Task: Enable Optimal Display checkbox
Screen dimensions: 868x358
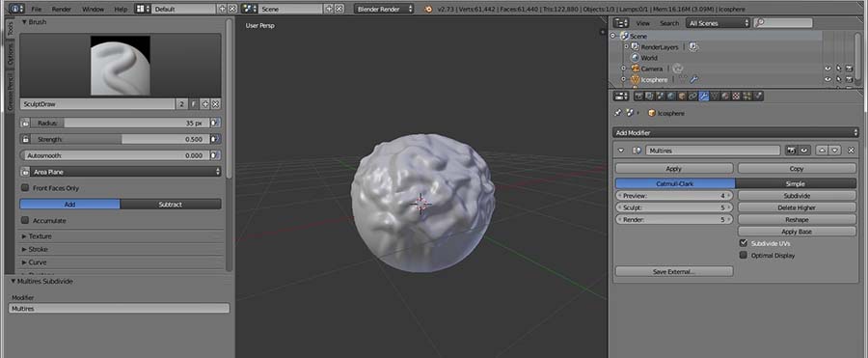Action: [744, 256]
